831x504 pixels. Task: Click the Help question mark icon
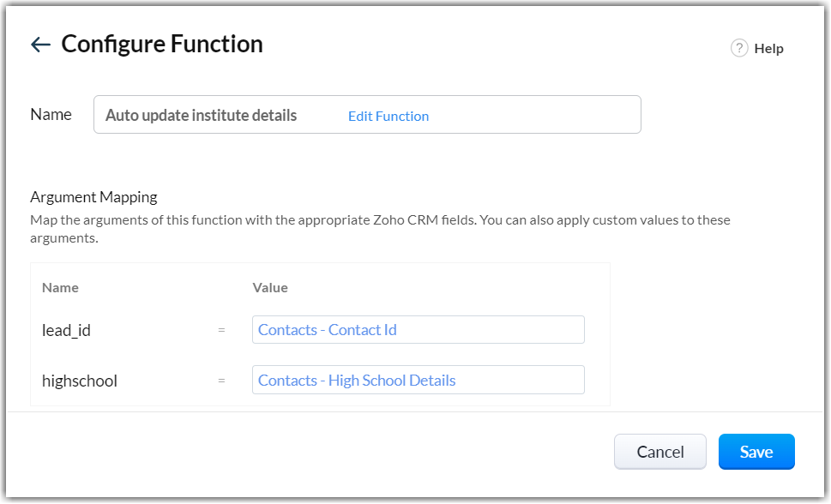739,48
